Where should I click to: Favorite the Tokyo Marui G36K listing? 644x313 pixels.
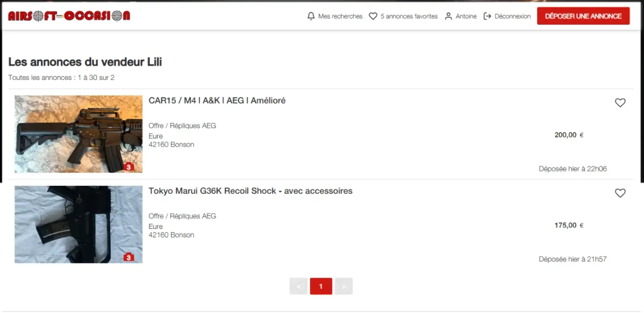coord(620,193)
